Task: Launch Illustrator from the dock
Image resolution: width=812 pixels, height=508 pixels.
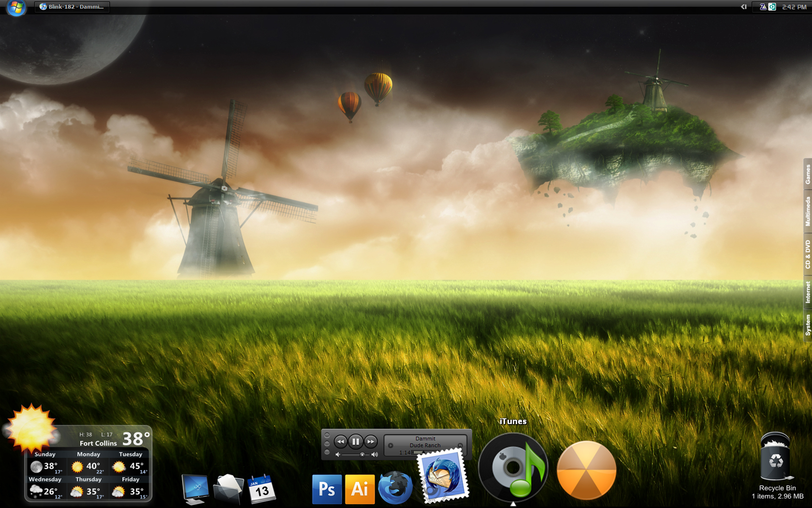Action: 360,489
